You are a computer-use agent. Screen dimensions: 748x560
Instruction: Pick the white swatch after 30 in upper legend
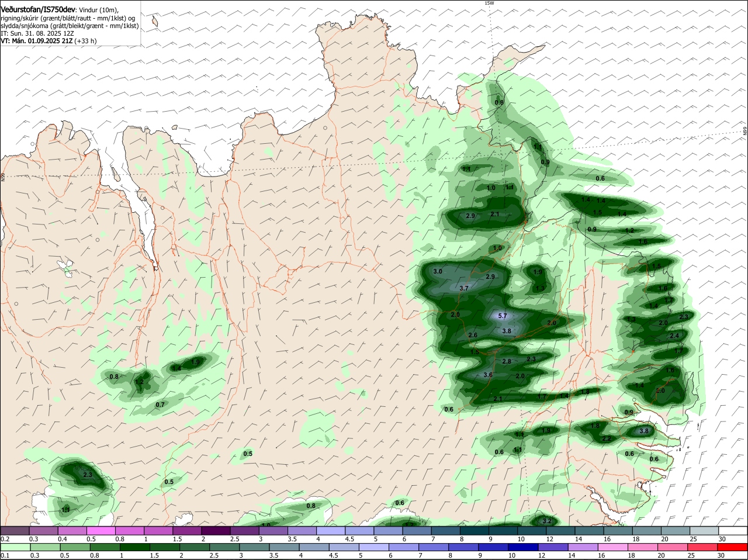(733, 531)
